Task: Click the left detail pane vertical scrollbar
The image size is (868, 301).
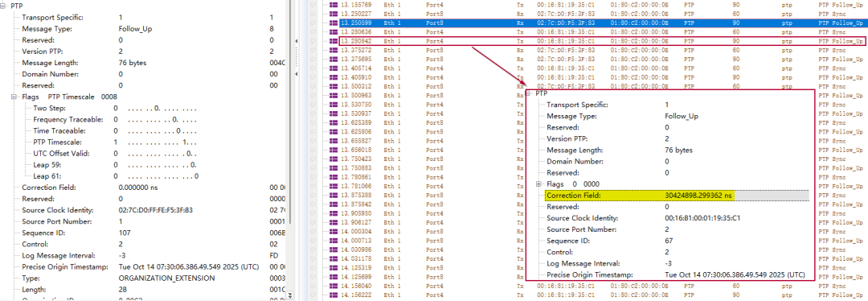Action: pos(289,111)
